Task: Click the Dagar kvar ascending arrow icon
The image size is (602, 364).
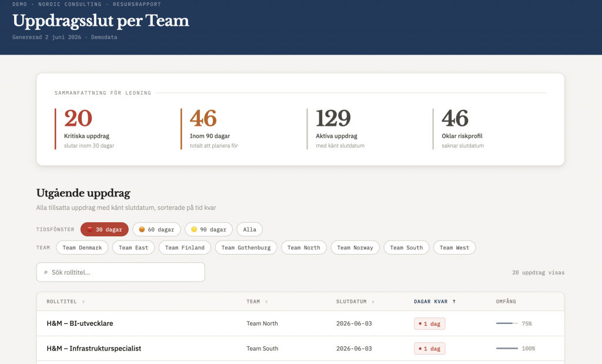Action: pyautogui.click(x=454, y=302)
